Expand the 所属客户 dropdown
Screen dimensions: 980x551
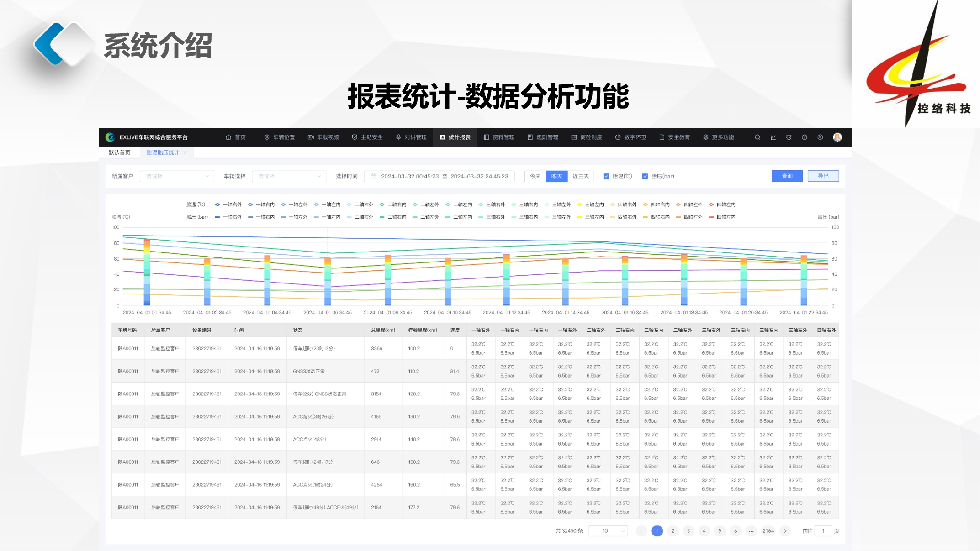point(177,176)
